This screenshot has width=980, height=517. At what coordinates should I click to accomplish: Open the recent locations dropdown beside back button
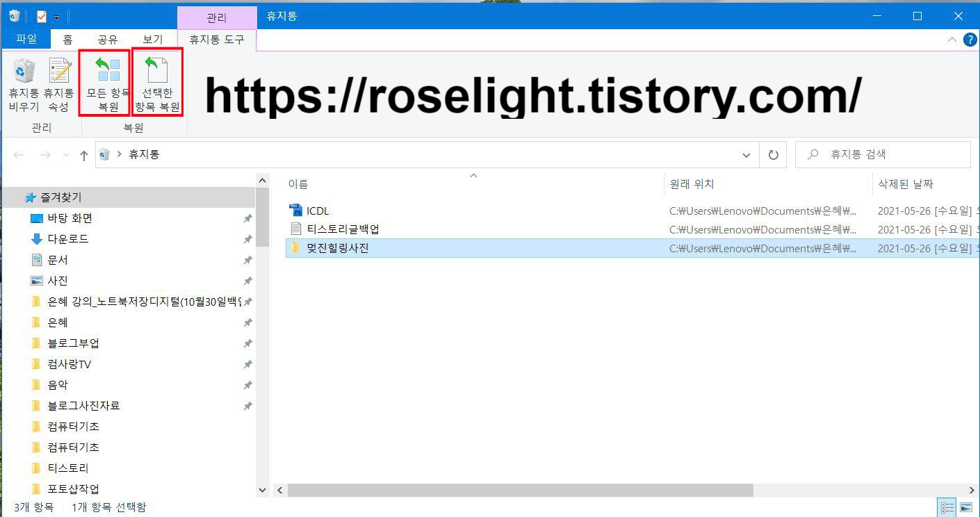(x=66, y=154)
